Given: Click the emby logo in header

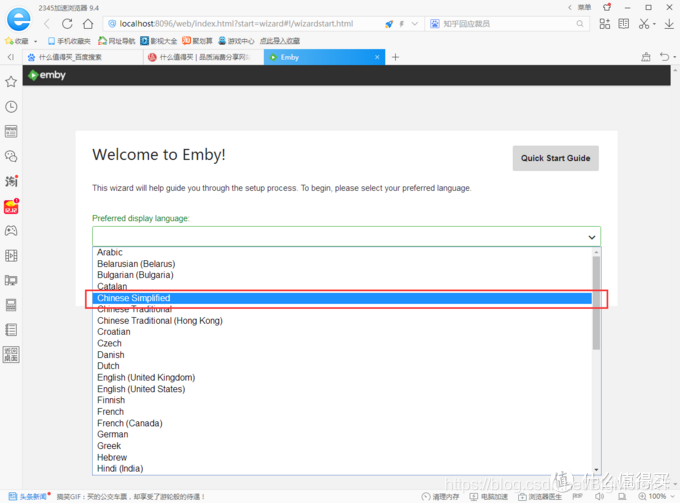Looking at the screenshot, I should click(46, 75).
